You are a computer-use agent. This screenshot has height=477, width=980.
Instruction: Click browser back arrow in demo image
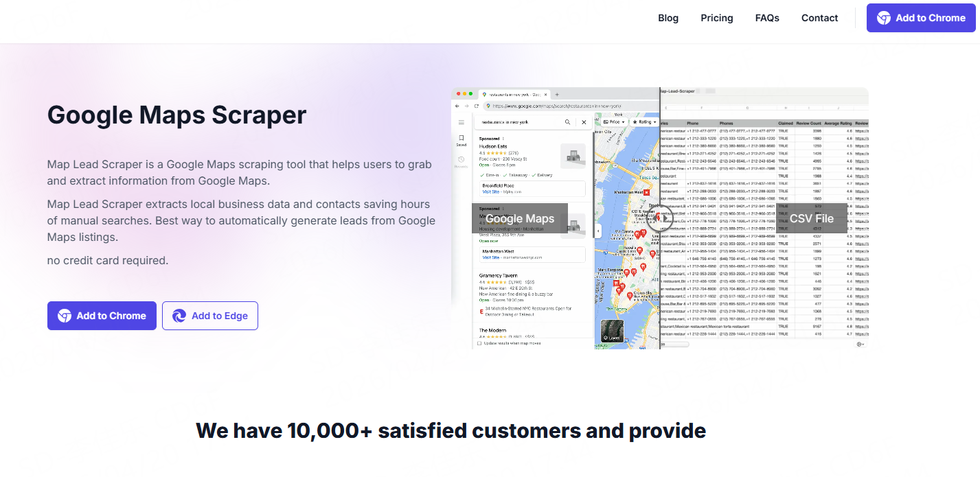point(457,106)
